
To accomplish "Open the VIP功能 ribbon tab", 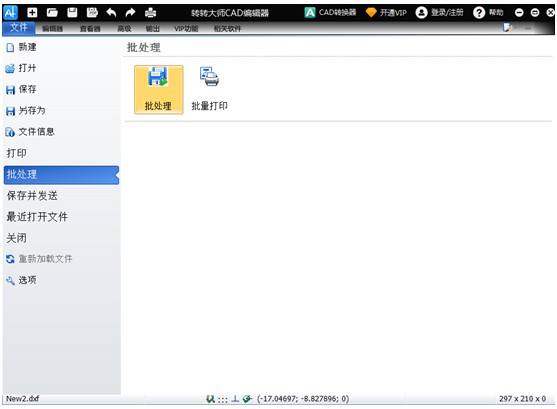I will click(x=186, y=28).
